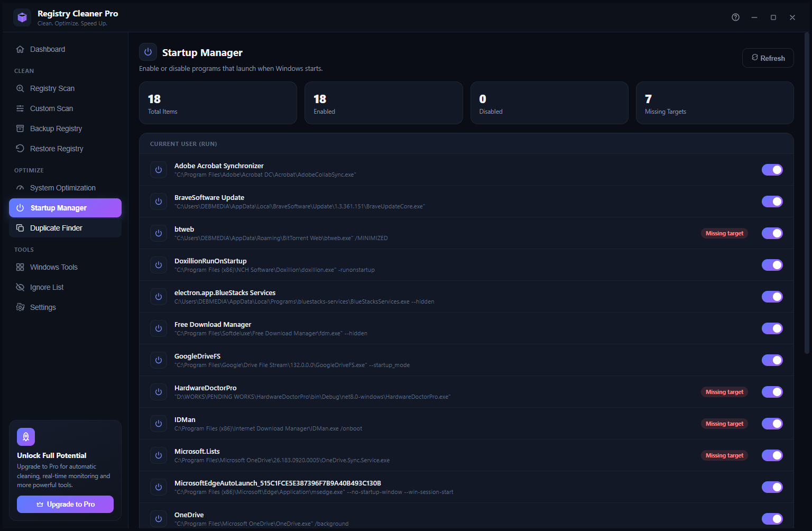Click power icon beside HardwareDoctorPro

tap(159, 392)
